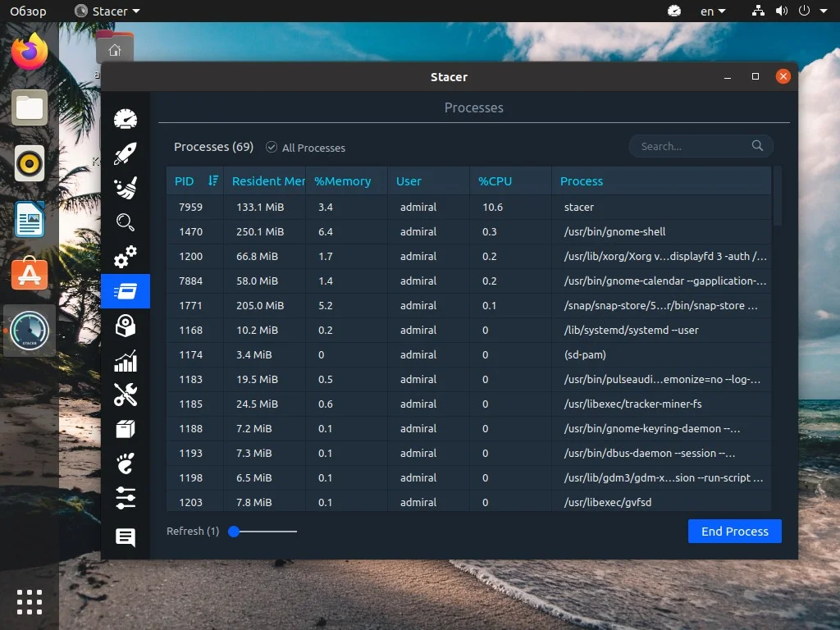This screenshot has height=630, width=840.
Task: Select the System Cleaner broom tool
Action: click(126, 187)
